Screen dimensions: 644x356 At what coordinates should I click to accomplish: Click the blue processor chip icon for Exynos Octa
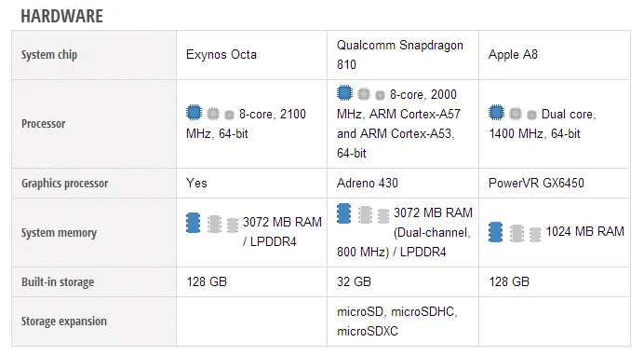[194, 112]
